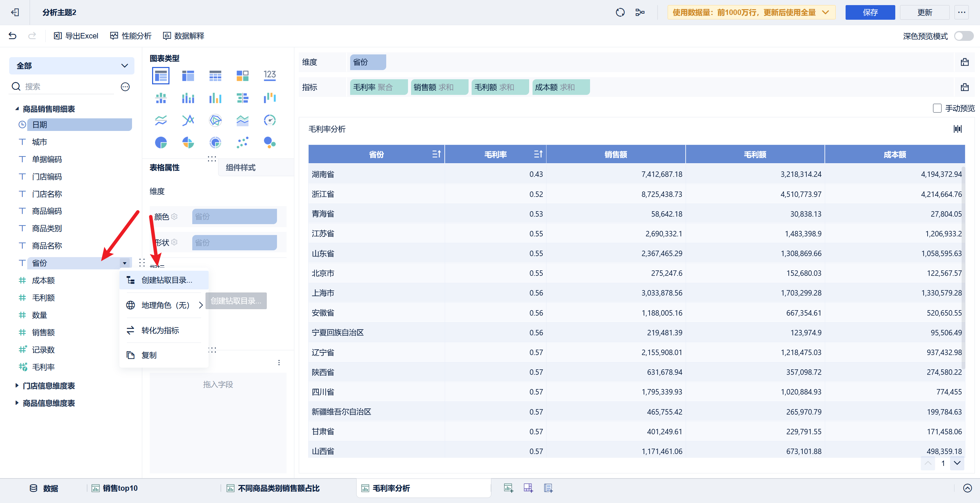Switch to the 组件样式 tab
This screenshot has height=503, width=980.
click(x=241, y=168)
